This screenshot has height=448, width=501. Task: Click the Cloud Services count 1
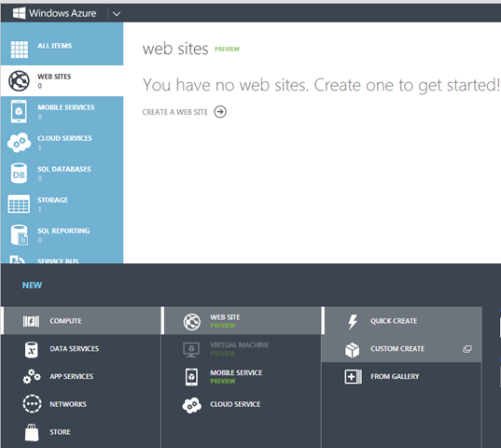[x=39, y=147]
